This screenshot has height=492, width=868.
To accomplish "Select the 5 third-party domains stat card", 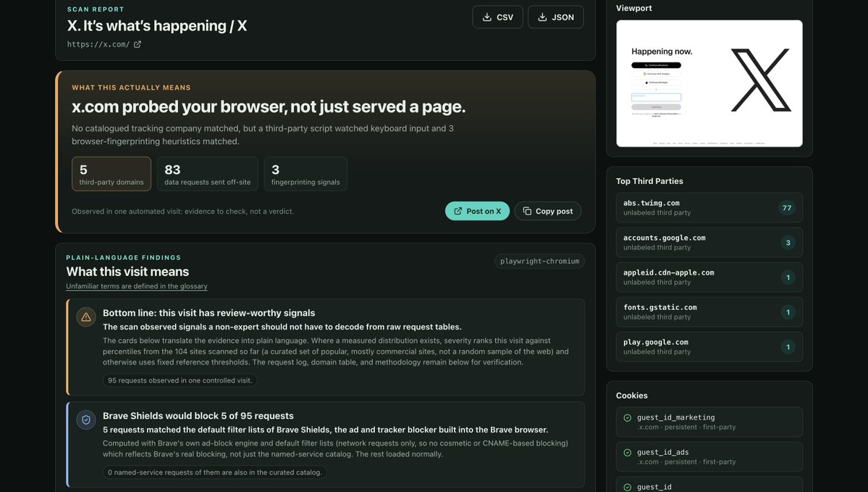I will pyautogui.click(x=111, y=174).
